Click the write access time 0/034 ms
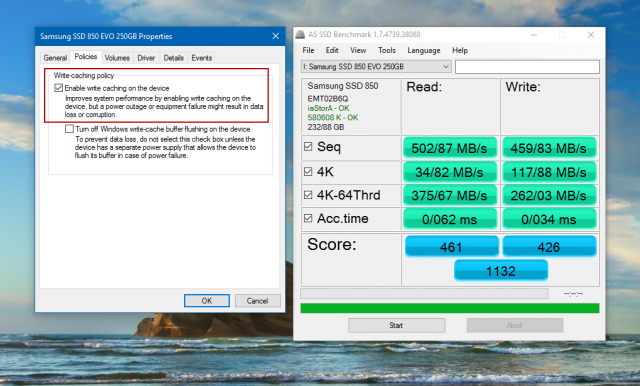Viewport: 640px width, 386px height. (549, 219)
